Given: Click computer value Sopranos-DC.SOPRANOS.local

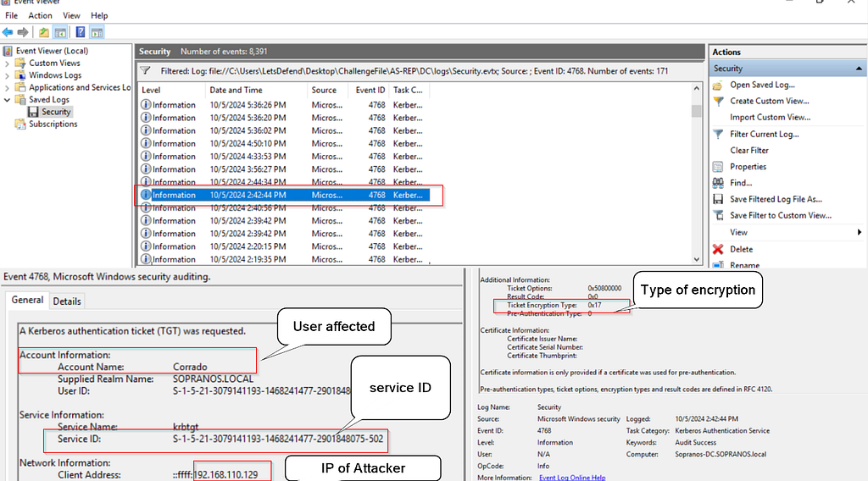Looking at the screenshot, I should click(x=721, y=455).
